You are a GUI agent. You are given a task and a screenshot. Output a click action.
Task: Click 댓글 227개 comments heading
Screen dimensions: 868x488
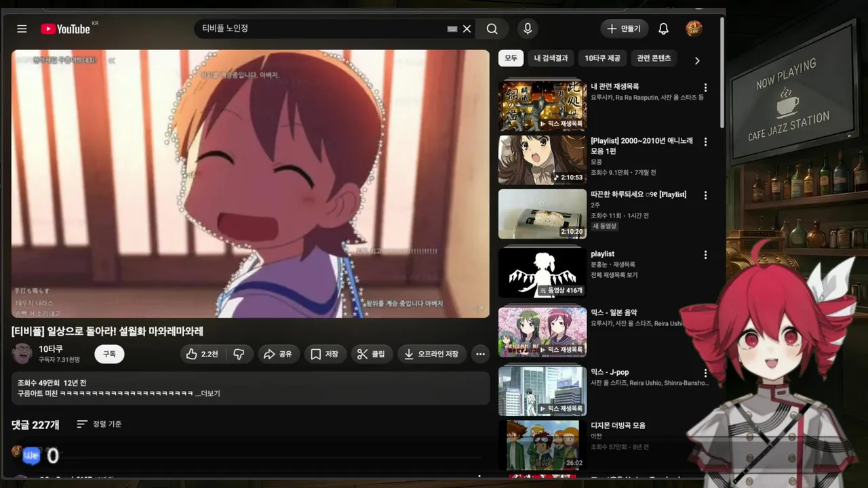pyautogui.click(x=35, y=425)
